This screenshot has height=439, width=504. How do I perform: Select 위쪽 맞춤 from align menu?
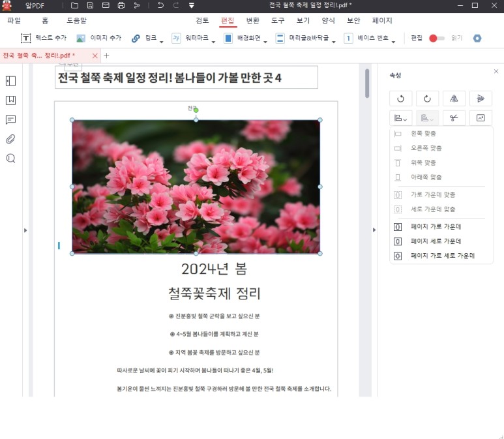(x=441, y=162)
